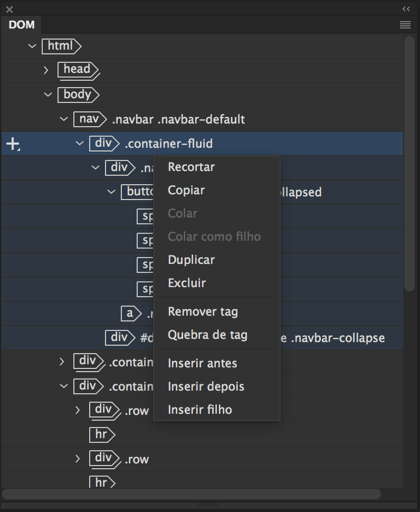Select the body tag icon
Image resolution: width=420 pixels, height=512 pixels.
78,94
